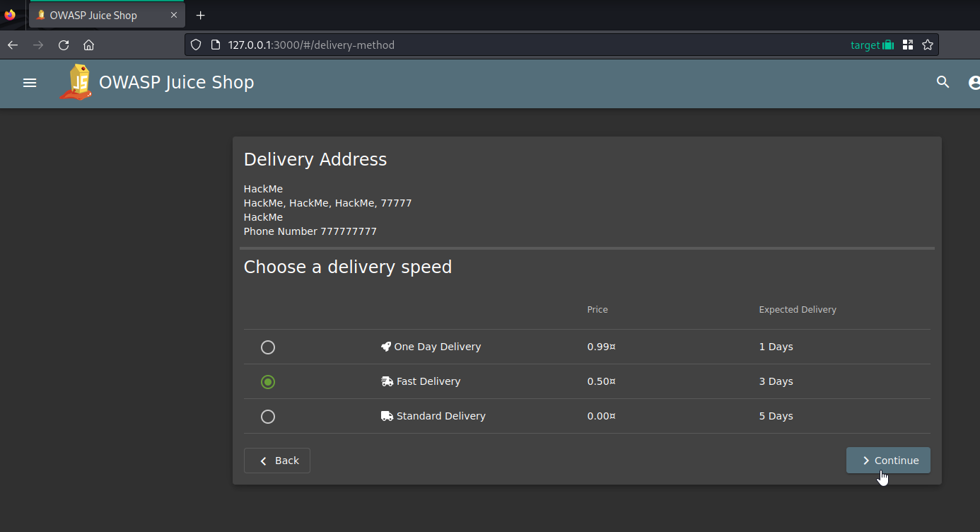Close the OWASP Juice Shop tab
This screenshot has height=532, width=980.
pyautogui.click(x=173, y=15)
